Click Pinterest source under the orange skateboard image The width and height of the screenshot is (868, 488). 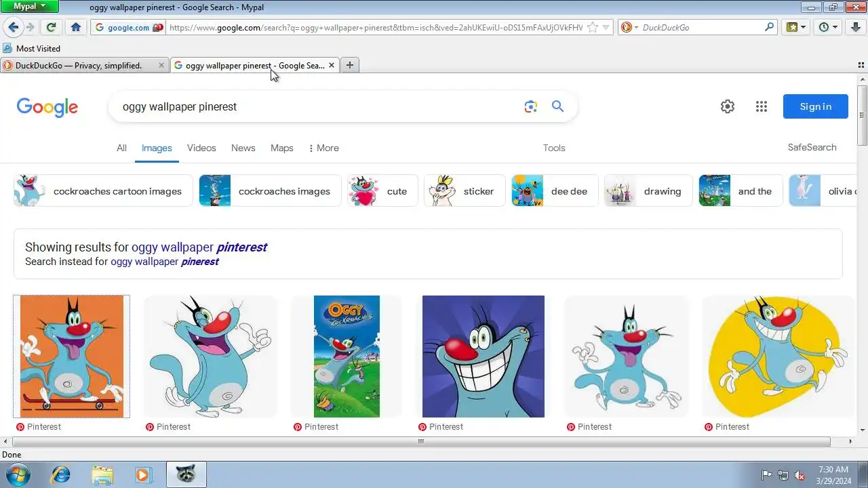(x=39, y=427)
